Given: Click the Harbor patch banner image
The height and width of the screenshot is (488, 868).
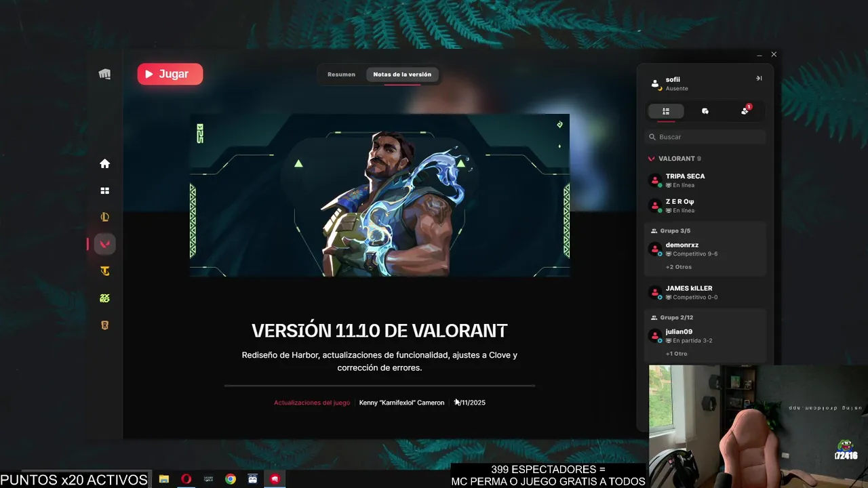Looking at the screenshot, I should (380, 195).
